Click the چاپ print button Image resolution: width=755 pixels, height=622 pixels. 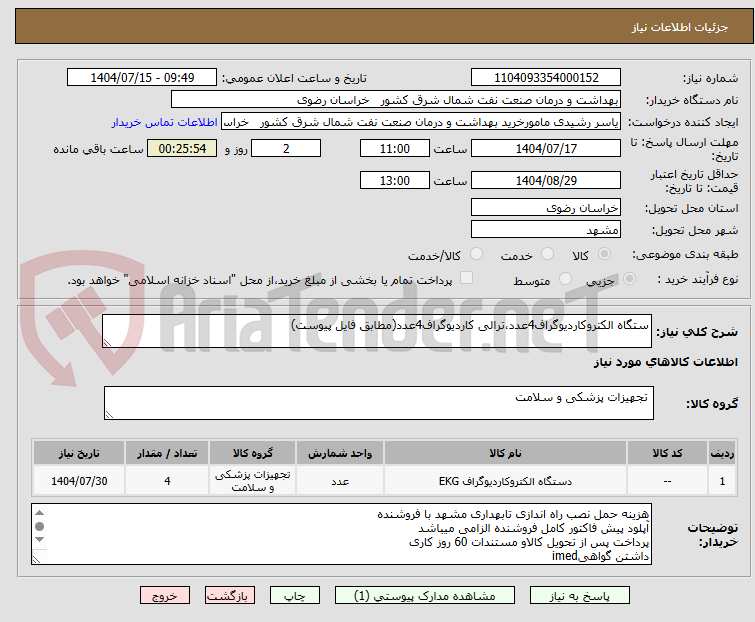click(x=294, y=596)
